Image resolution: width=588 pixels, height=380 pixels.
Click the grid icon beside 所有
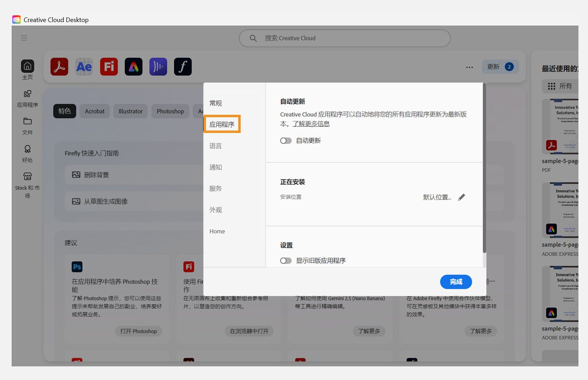pos(551,86)
